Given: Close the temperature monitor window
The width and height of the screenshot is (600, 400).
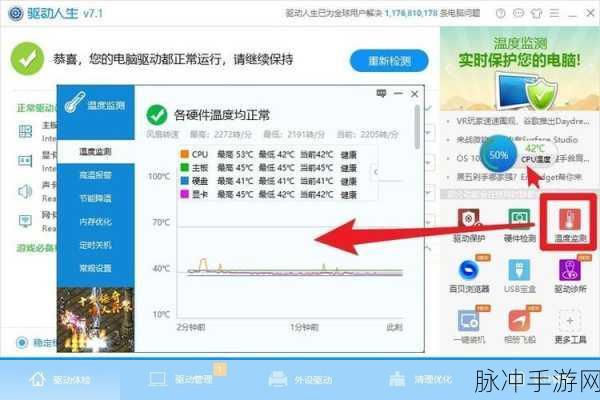Looking at the screenshot, I should [x=414, y=94].
